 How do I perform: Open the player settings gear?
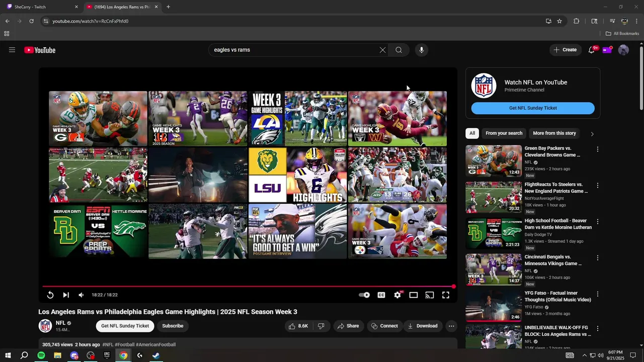click(397, 295)
